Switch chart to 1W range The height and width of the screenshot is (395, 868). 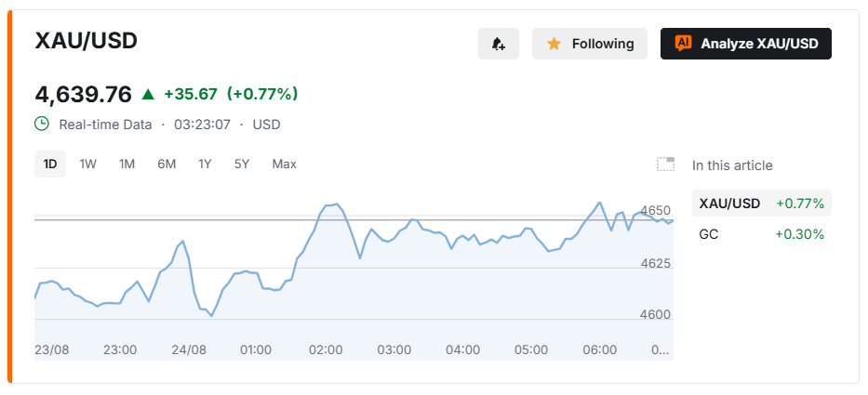click(x=88, y=165)
